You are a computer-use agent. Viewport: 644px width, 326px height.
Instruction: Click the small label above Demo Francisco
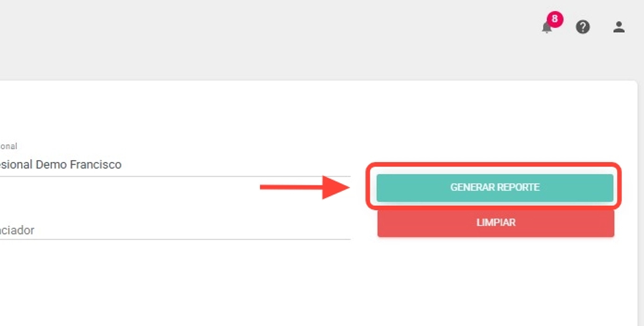[9, 146]
